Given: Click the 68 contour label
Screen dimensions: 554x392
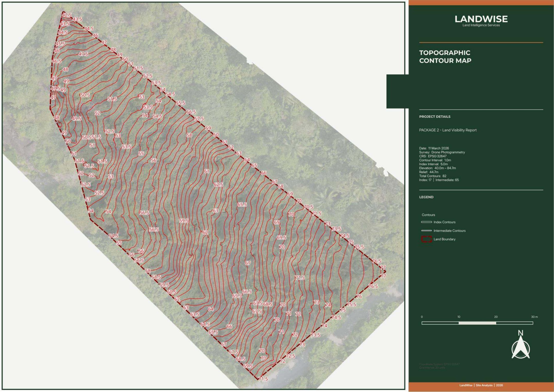Looking at the screenshot, I should (281, 186).
